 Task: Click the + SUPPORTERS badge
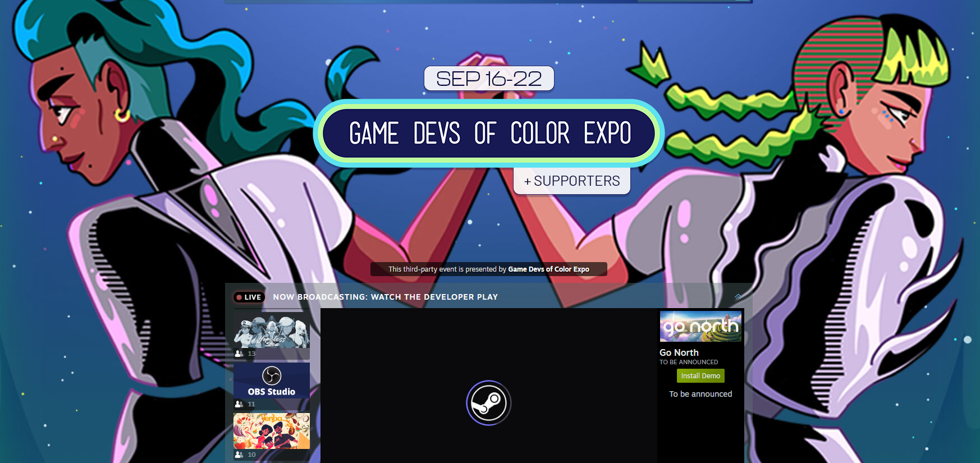(x=572, y=181)
